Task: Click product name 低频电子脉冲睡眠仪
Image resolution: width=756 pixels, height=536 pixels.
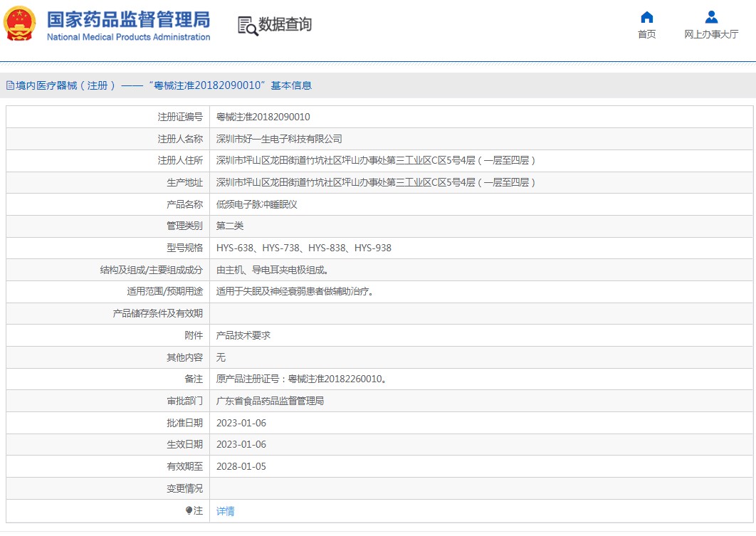Action: [256, 204]
